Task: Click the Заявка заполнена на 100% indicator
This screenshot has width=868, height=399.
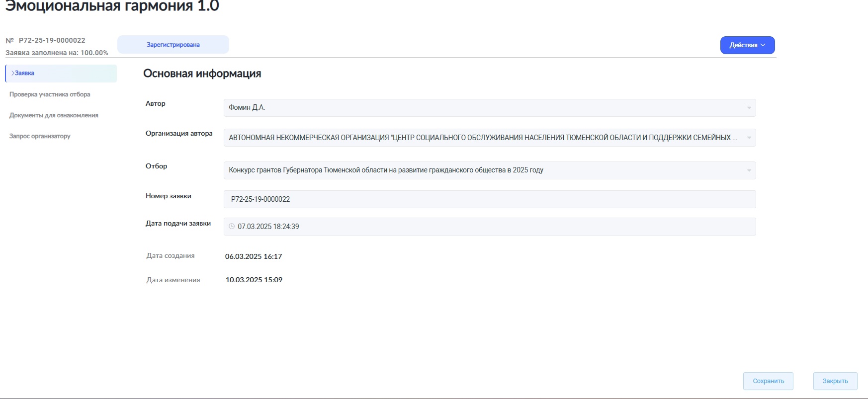Action: coord(57,53)
